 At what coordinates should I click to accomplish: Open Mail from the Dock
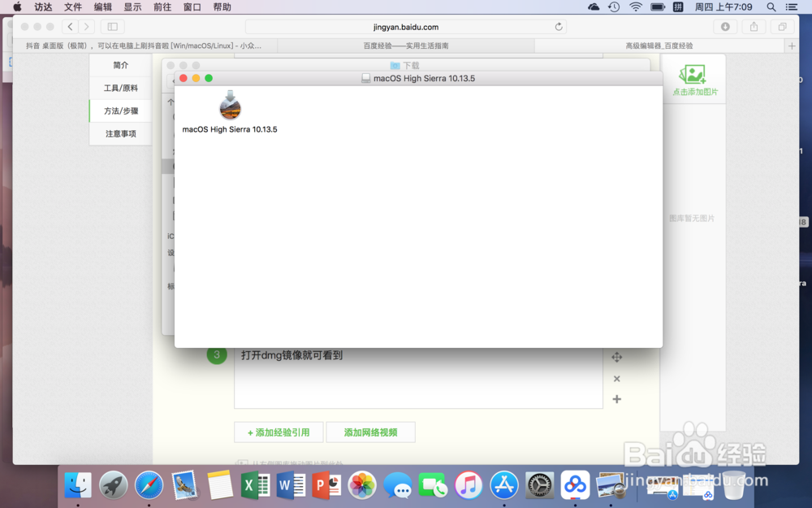(184, 486)
